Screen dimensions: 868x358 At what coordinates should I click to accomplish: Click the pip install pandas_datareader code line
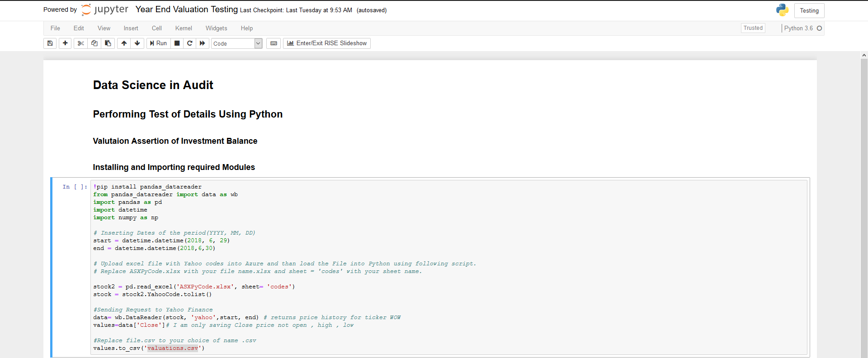coord(147,187)
